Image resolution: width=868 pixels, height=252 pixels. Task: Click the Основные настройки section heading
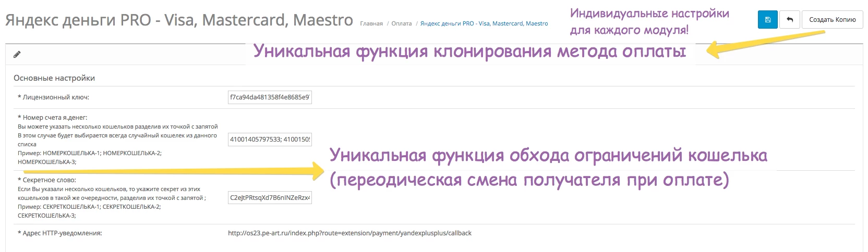(54, 78)
